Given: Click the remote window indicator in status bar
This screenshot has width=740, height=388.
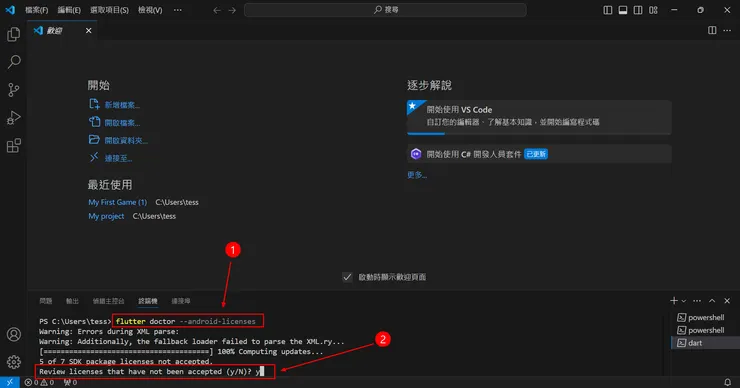Looking at the screenshot, I should pos(9,382).
